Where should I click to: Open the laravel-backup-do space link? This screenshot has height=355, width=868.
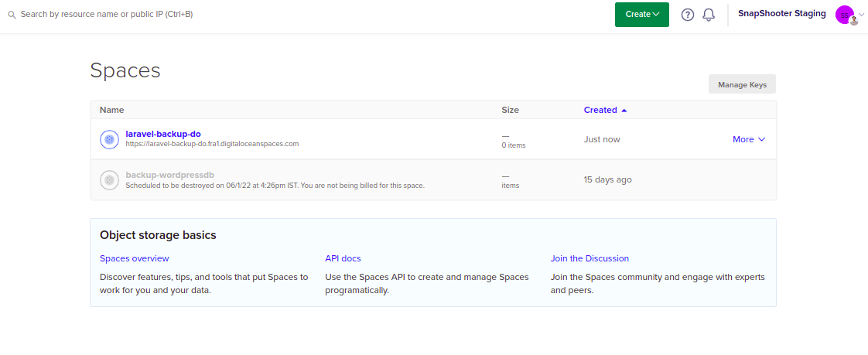(x=163, y=134)
